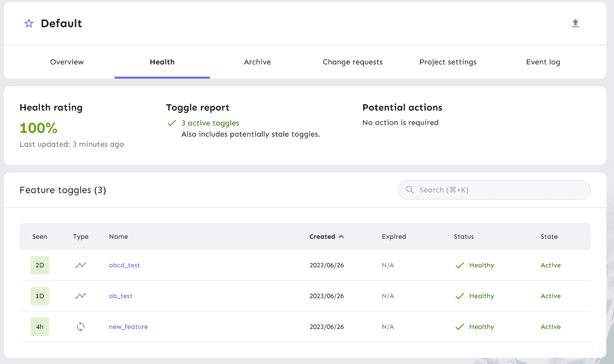This screenshot has height=364, width=614.
Task: Click the 2D last-seen badge for abcd_test
Action: [40, 265]
